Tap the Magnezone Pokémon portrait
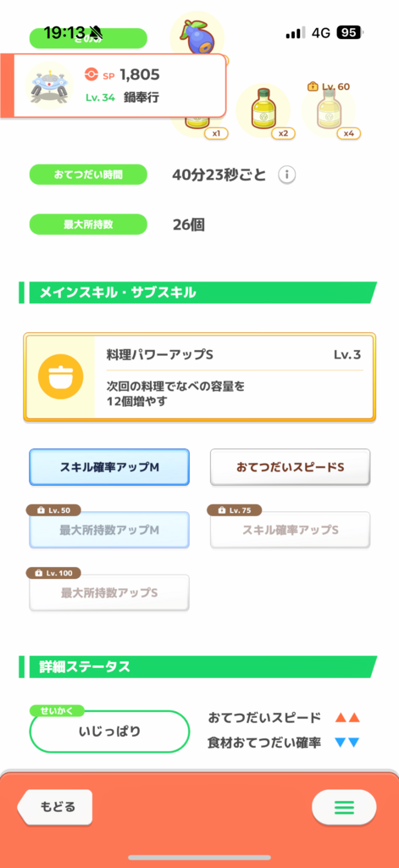 coord(50,86)
